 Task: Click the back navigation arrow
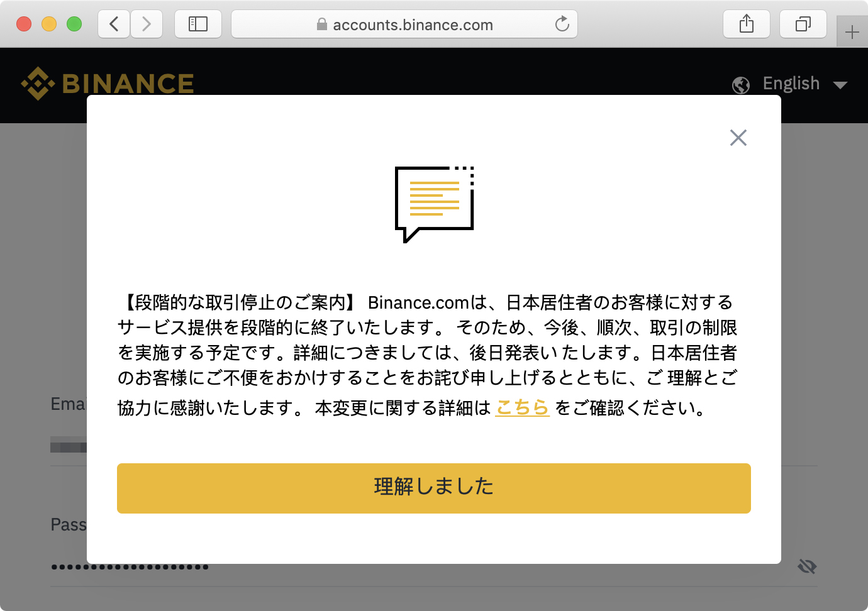click(113, 24)
